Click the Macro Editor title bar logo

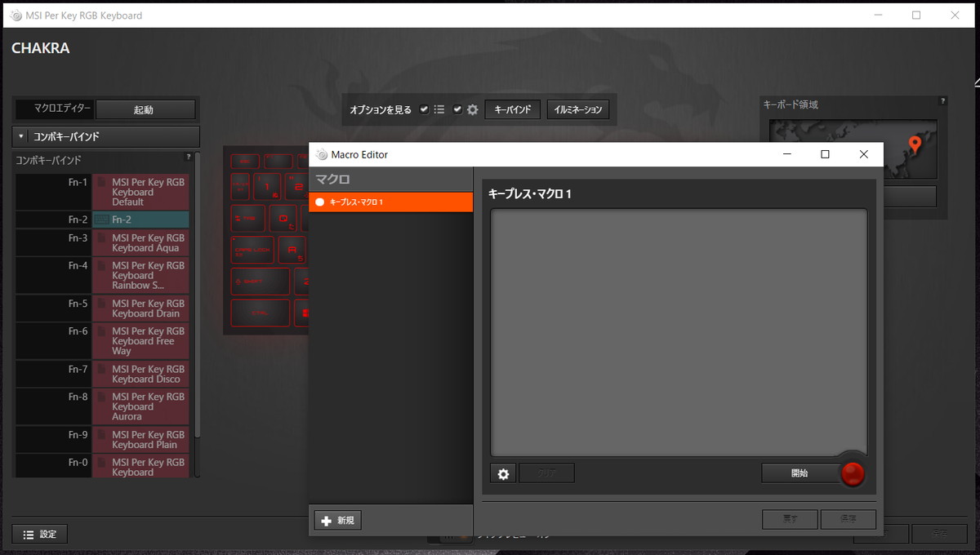pos(322,154)
